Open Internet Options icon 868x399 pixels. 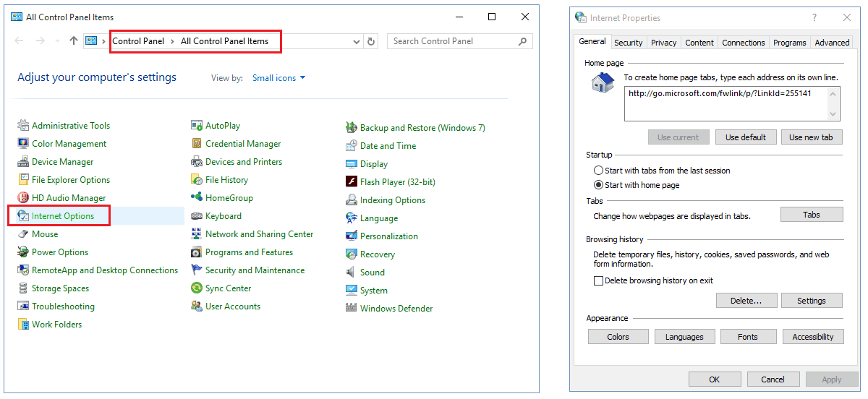pos(23,216)
